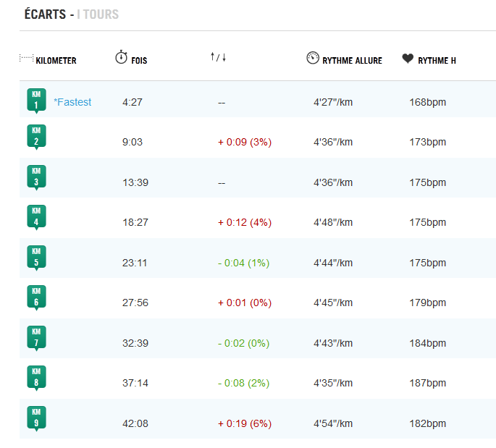Click the KM 1 marker badge
This screenshot has width=496, height=448.
pos(36,101)
